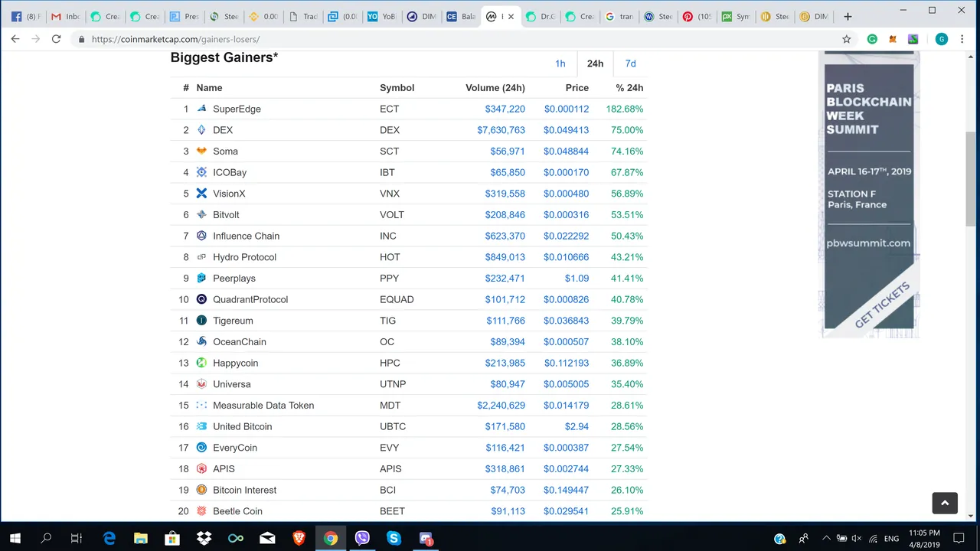Click the scroll-to-top arrow button
The height and width of the screenshot is (551, 980).
tap(945, 503)
